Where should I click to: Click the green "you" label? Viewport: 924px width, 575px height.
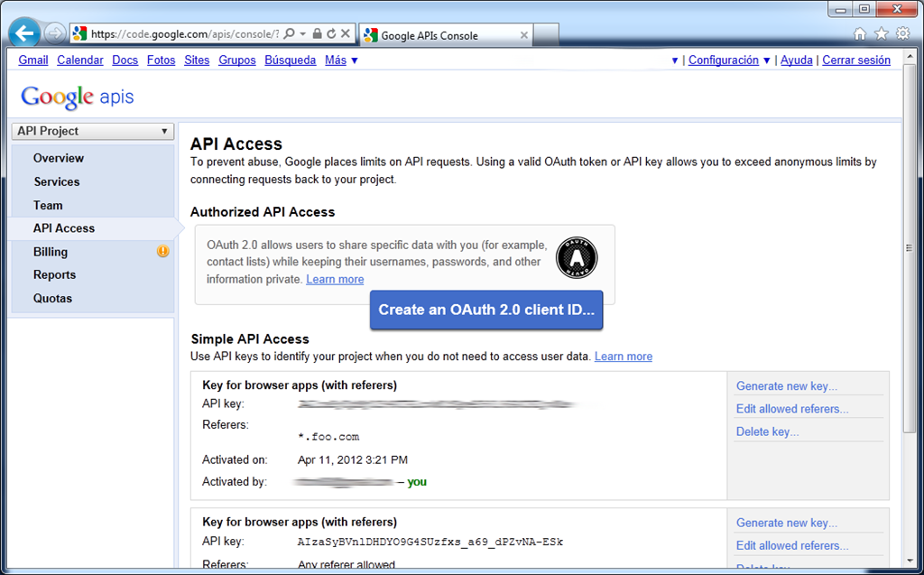[417, 482]
